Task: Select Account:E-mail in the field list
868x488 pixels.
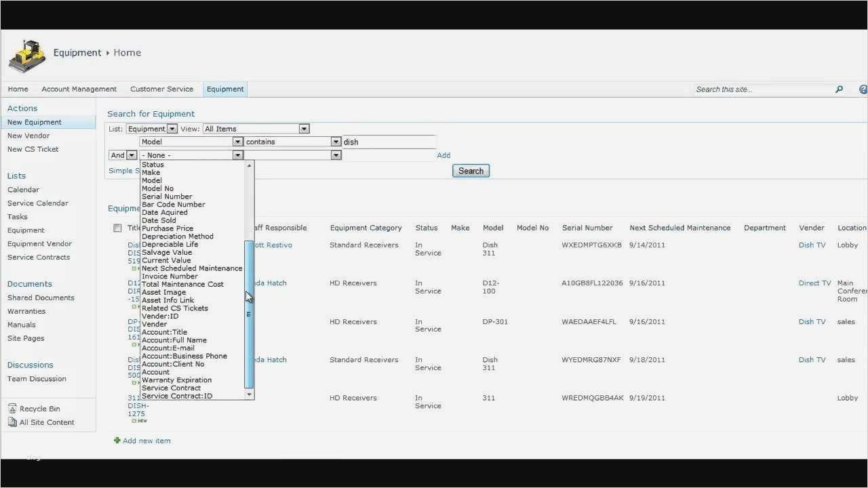Action: tap(168, 348)
